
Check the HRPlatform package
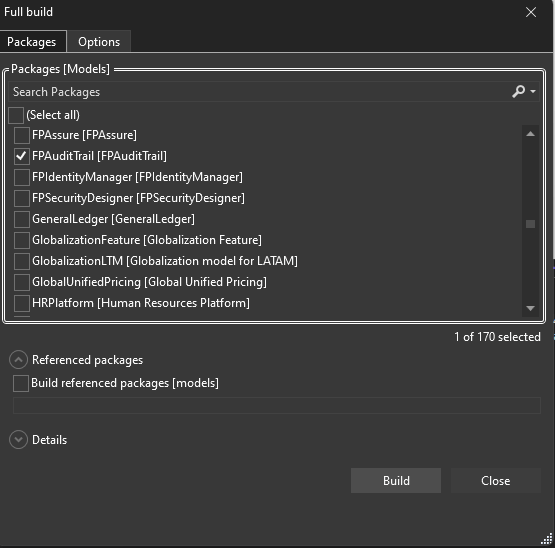pos(22,303)
